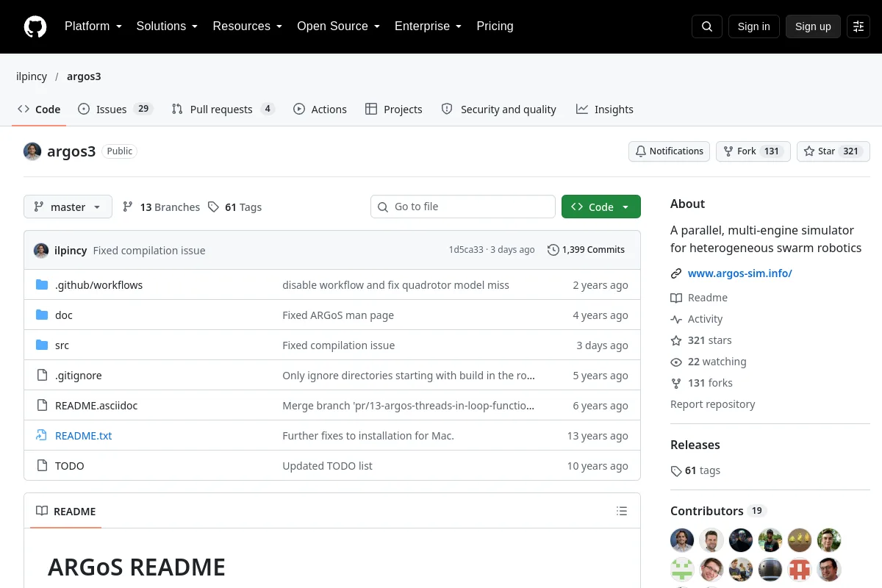Open the ilpincy owner link in breadcrumb
Image resolution: width=882 pixels, height=588 pixels.
(x=32, y=76)
